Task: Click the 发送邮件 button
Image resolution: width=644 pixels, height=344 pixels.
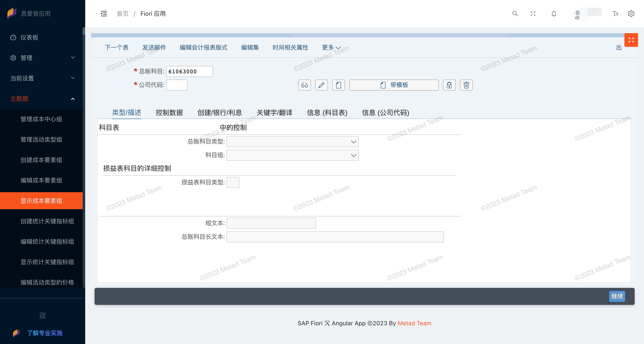Action: pos(154,47)
